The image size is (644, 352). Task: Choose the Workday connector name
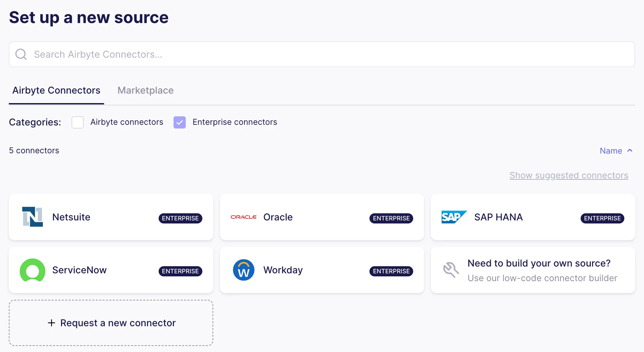tap(283, 270)
